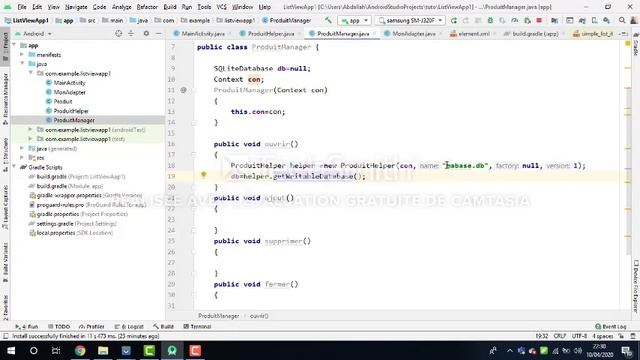Viewport: 640px width, 360px height.
Task: Open Chrome from the taskbar
Action: (80, 351)
